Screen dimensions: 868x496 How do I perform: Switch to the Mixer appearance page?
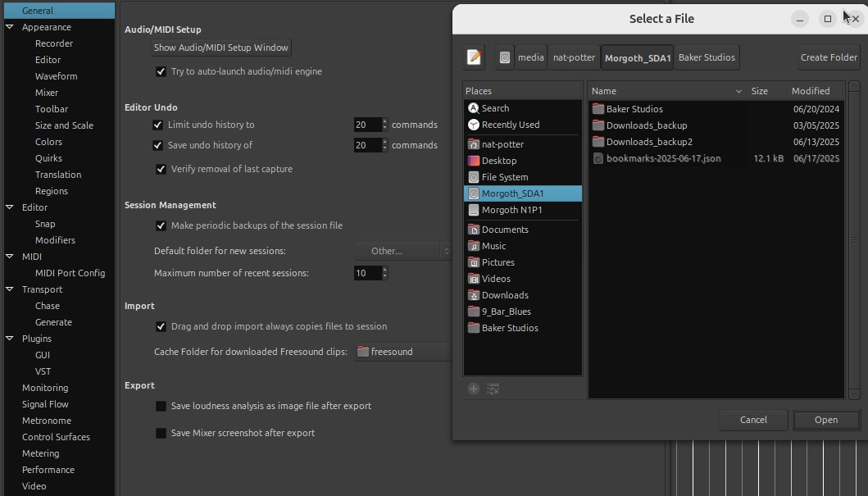coord(47,93)
